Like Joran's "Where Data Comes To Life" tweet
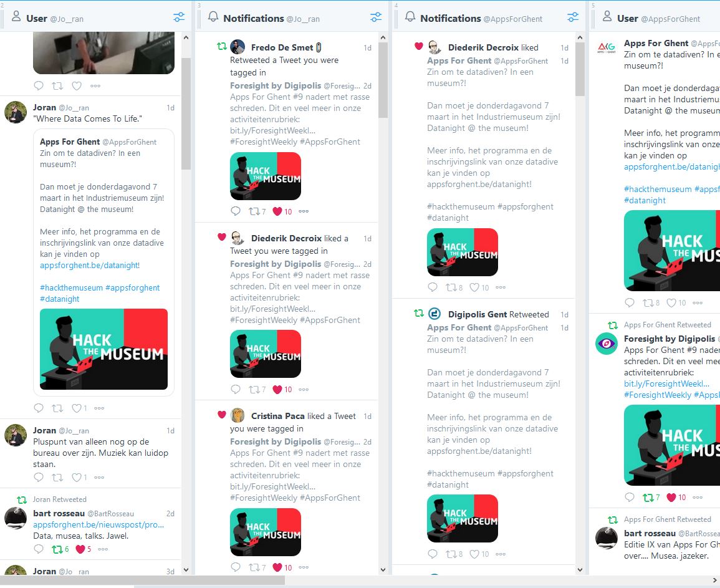The image size is (720, 588). [76, 408]
